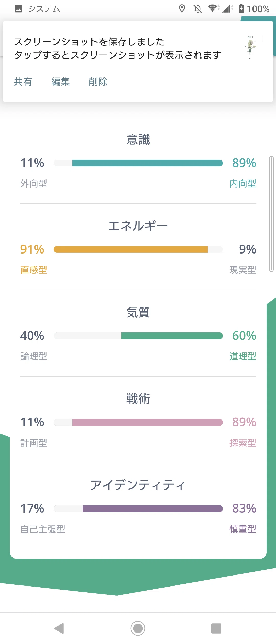
Task: Click the orange エネルギー percentage bar
Action: [138, 249]
